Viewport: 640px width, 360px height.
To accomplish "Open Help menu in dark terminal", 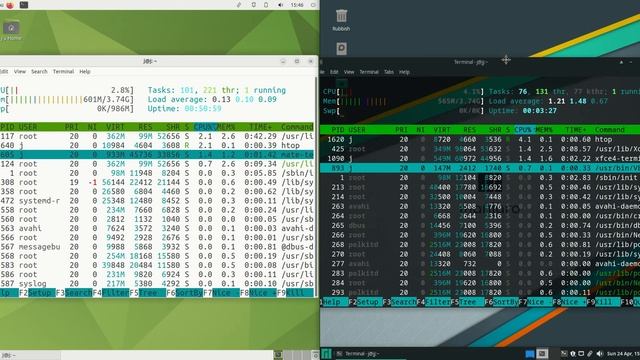I will [404, 72].
